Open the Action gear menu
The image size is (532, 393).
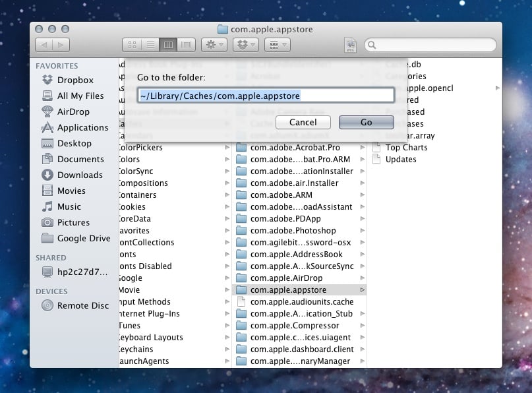tap(214, 45)
